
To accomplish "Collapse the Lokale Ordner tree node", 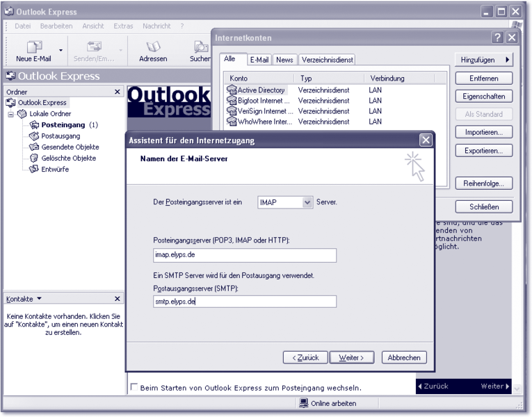I will (x=11, y=114).
